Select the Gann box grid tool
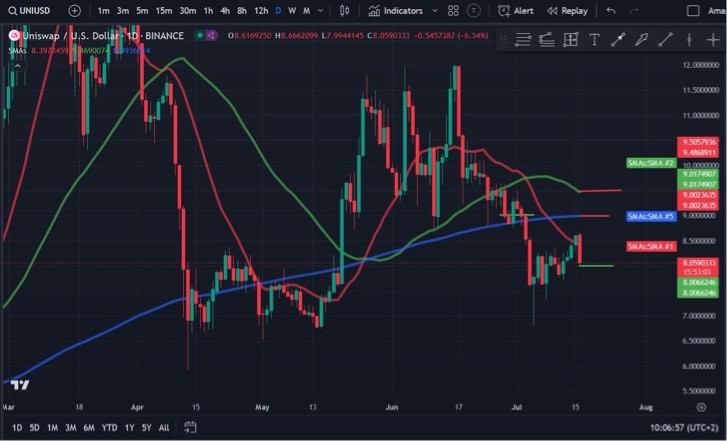The image size is (727, 441). click(x=570, y=40)
